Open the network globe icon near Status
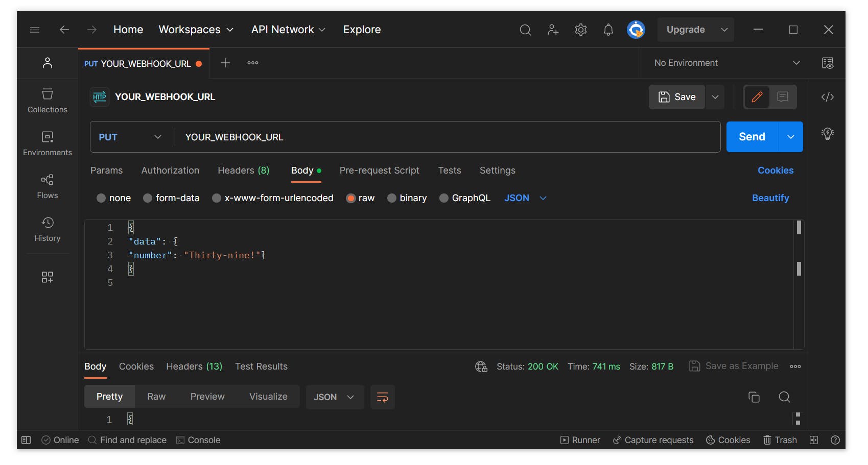 [x=481, y=366]
